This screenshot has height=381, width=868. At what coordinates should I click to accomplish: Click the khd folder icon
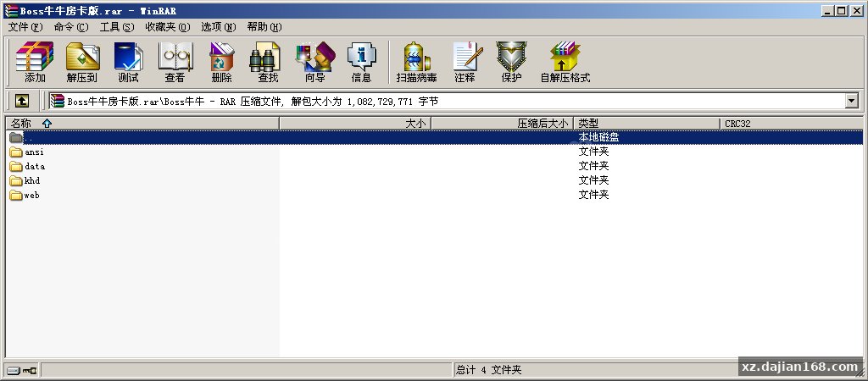coord(15,180)
